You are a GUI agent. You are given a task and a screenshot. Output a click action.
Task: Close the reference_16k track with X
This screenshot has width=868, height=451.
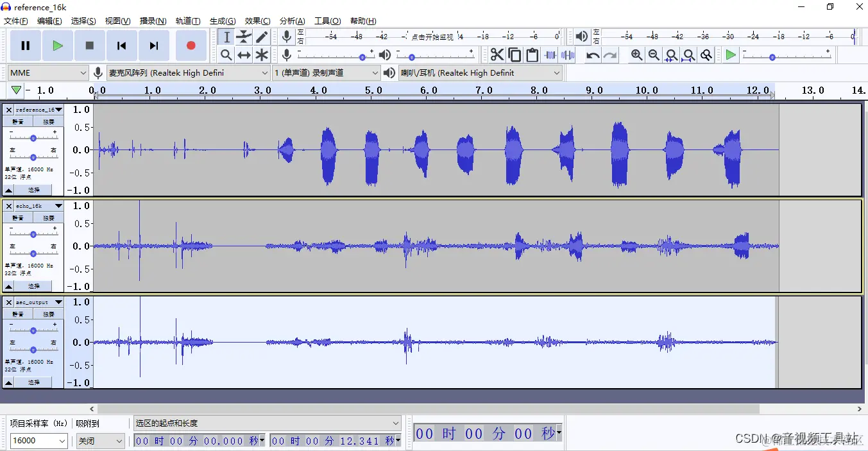click(9, 110)
